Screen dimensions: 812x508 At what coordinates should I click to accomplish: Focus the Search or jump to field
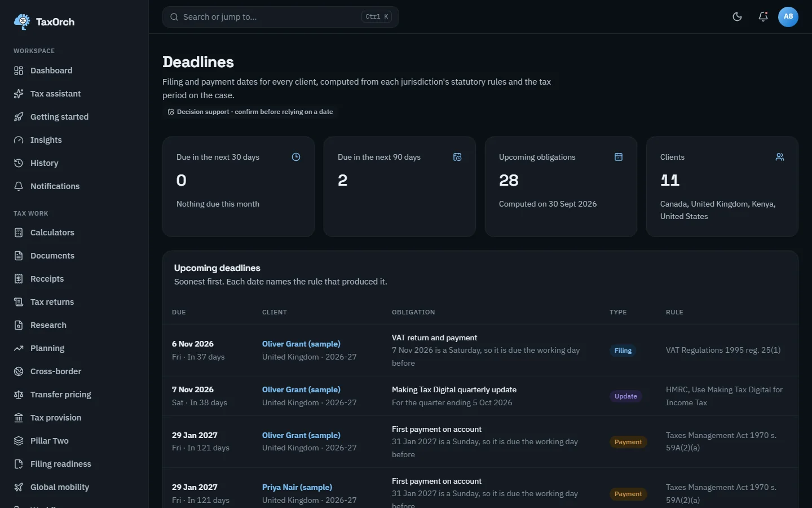coord(281,17)
